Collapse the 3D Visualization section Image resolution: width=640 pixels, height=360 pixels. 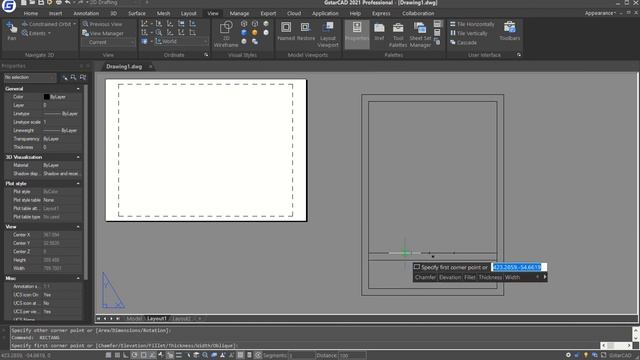[78, 157]
